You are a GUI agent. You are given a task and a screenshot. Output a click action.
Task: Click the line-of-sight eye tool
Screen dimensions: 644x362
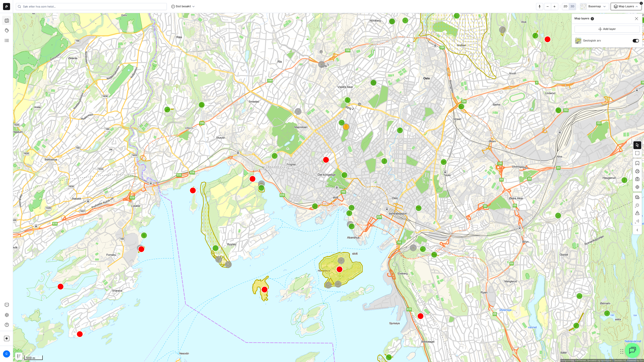(x=637, y=221)
